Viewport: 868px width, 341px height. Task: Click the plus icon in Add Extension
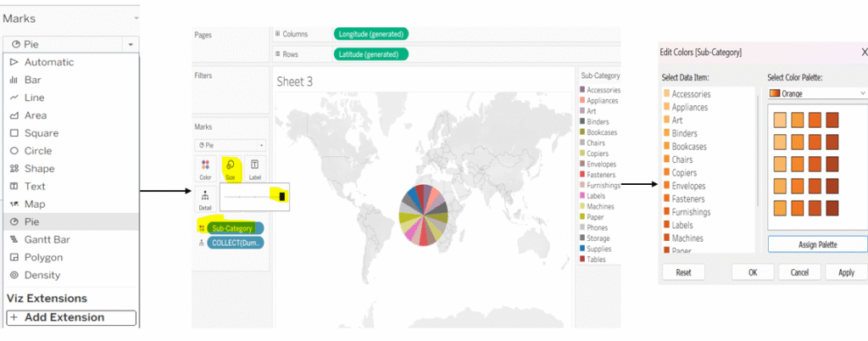point(14,318)
